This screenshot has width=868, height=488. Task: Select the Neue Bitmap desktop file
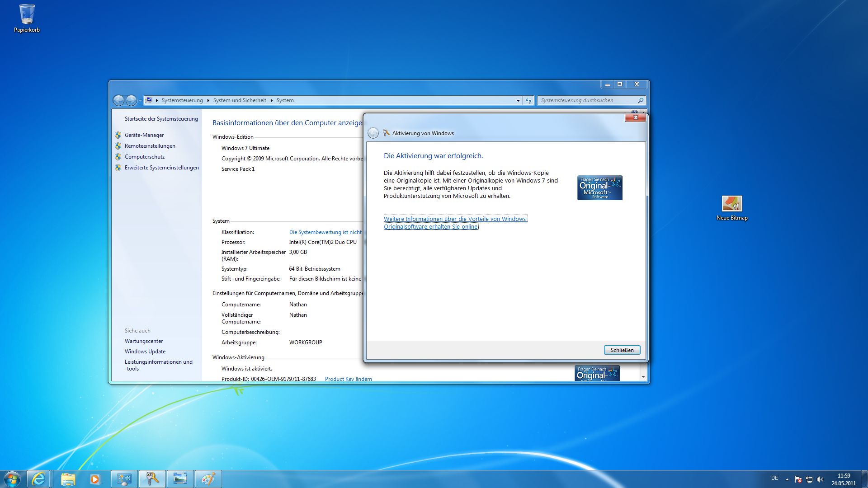pyautogui.click(x=732, y=208)
